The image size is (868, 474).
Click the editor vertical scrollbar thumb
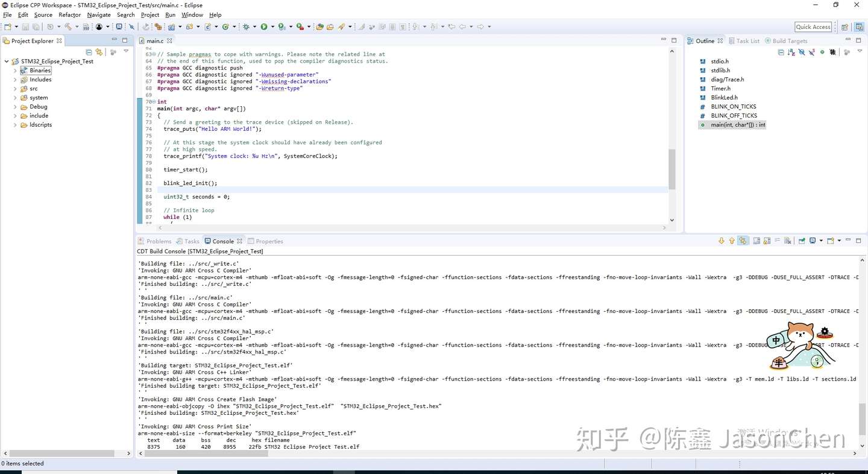pyautogui.click(x=671, y=168)
